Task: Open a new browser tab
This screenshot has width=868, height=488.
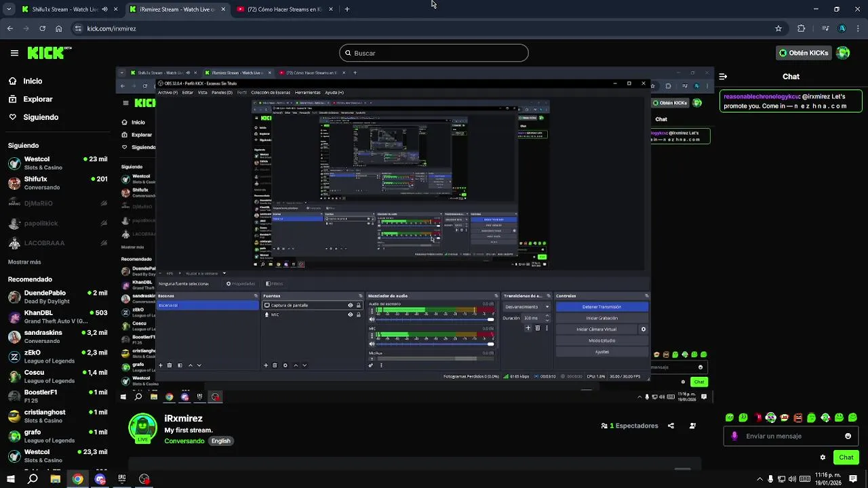Action: pos(347,9)
